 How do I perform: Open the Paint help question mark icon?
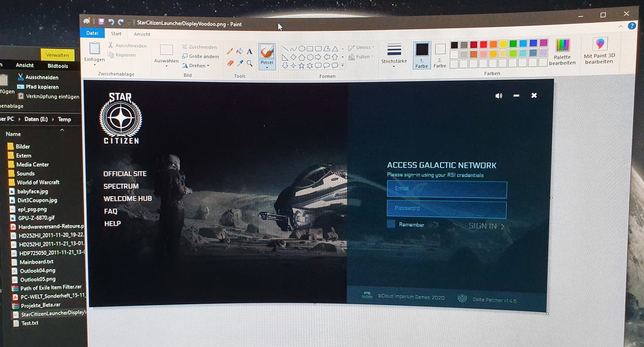tap(632, 26)
